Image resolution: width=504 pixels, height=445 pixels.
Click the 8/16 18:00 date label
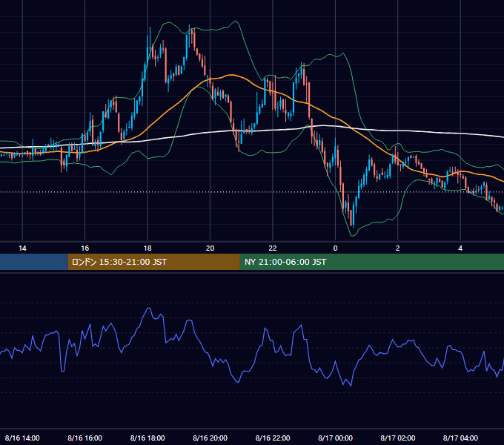[x=147, y=438]
